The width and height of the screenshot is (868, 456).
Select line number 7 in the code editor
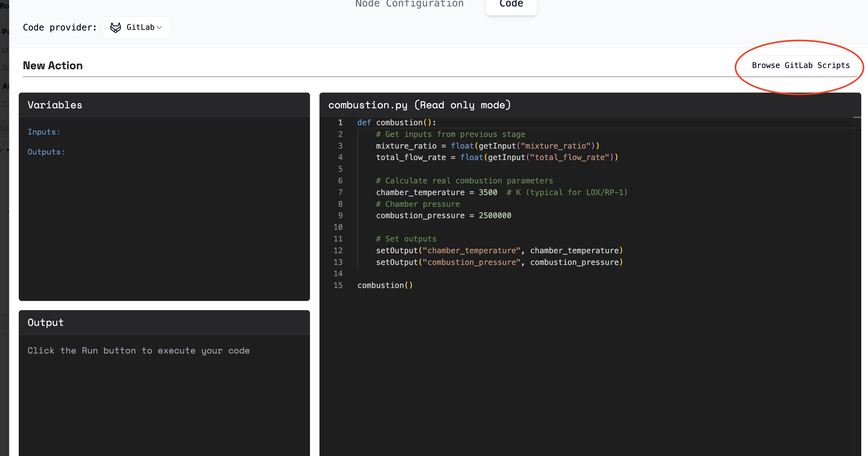[x=340, y=192]
